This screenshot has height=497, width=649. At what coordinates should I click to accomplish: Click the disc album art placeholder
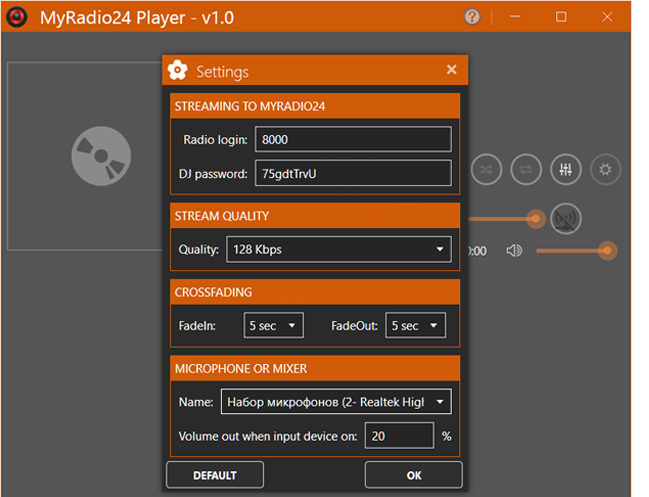(x=102, y=155)
